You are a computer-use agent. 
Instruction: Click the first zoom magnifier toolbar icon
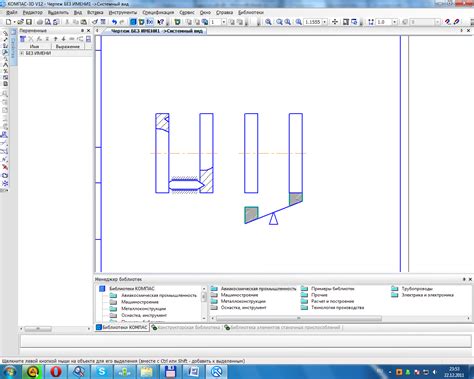tap(268, 22)
